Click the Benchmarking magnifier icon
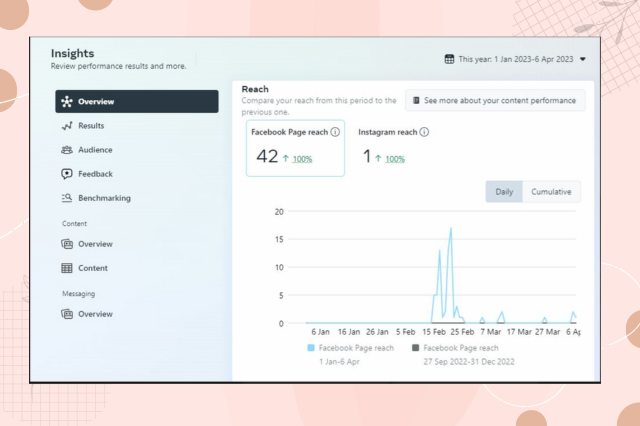 [x=67, y=198]
